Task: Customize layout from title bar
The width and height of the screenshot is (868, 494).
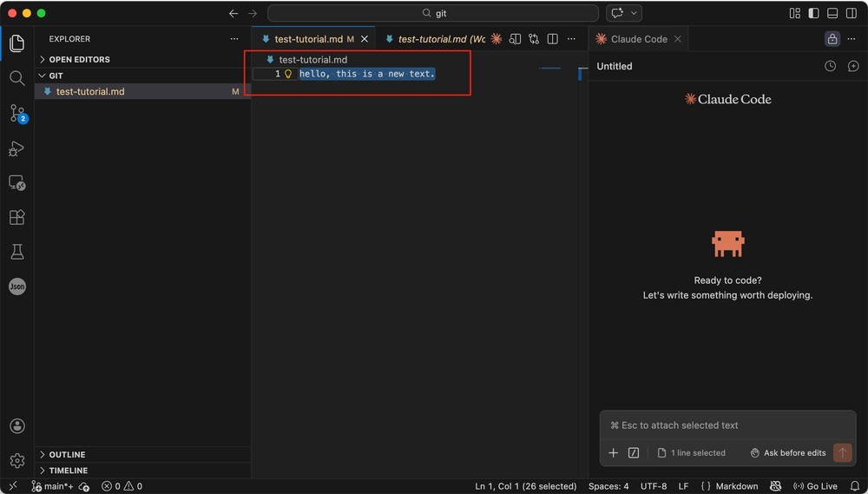Action: pos(795,13)
